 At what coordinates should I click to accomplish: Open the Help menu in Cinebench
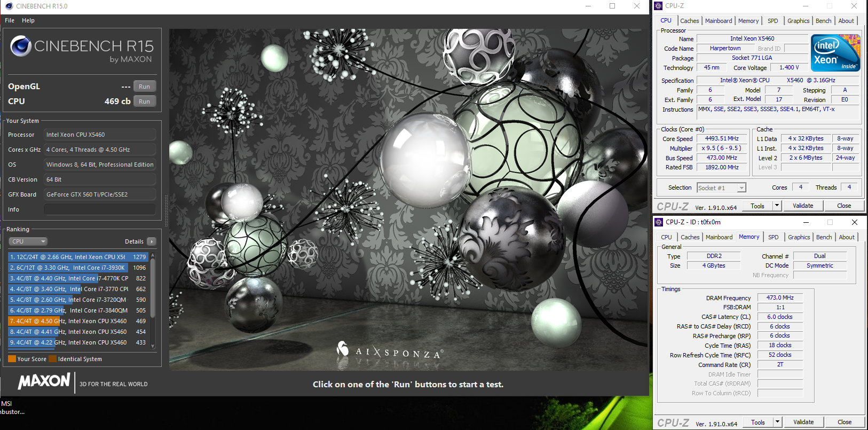[x=28, y=20]
